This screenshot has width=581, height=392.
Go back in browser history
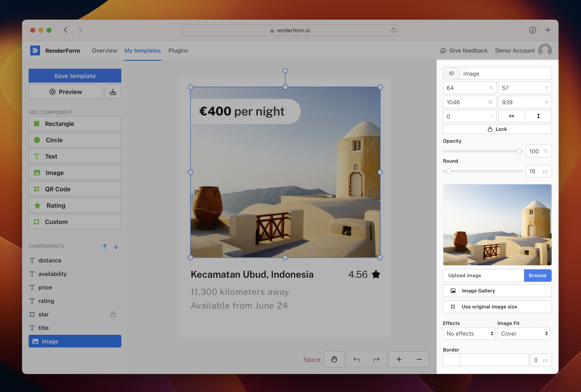66,30
